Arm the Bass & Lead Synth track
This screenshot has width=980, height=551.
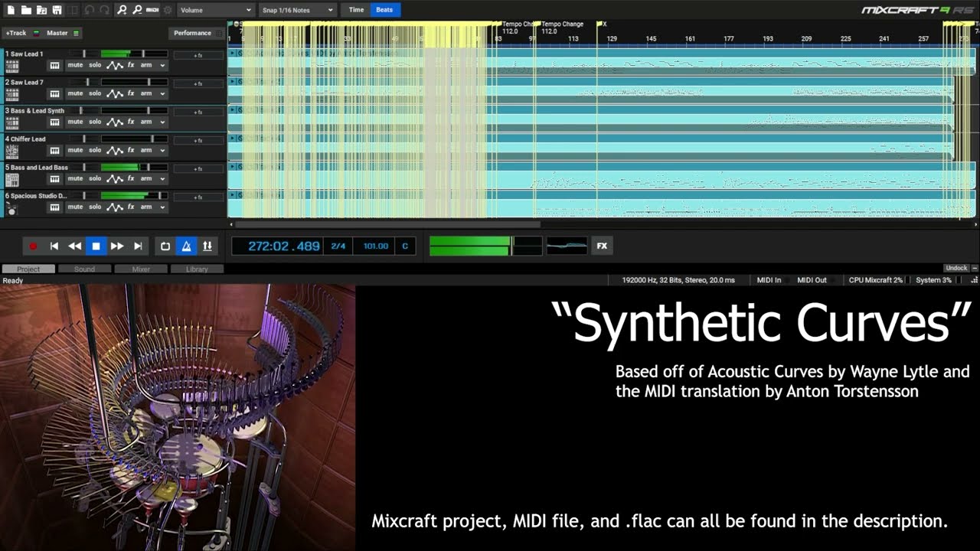coord(146,122)
